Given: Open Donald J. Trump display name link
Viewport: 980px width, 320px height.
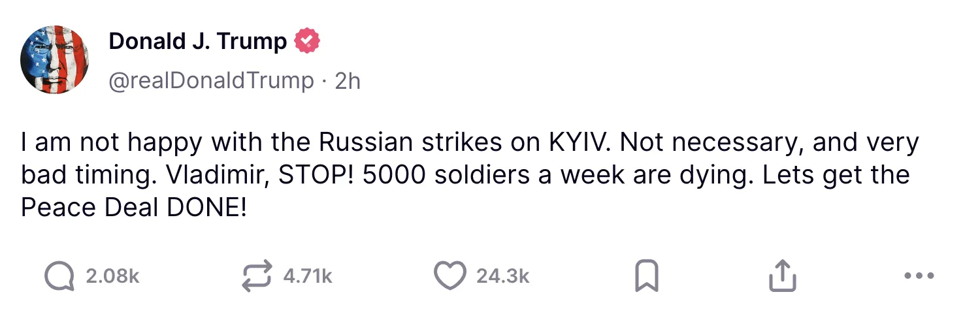Looking at the screenshot, I should (x=197, y=41).
